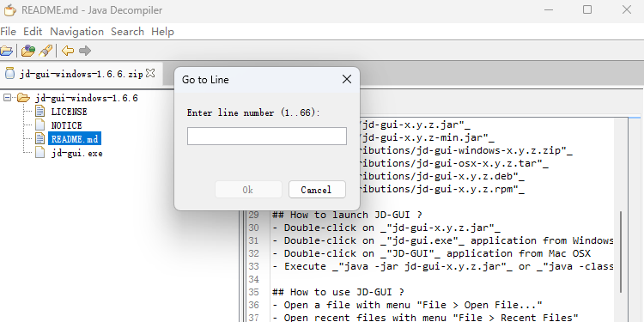Go forward with the right arrow icon
This screenshot has height=322, width=644.
point(85,51)
